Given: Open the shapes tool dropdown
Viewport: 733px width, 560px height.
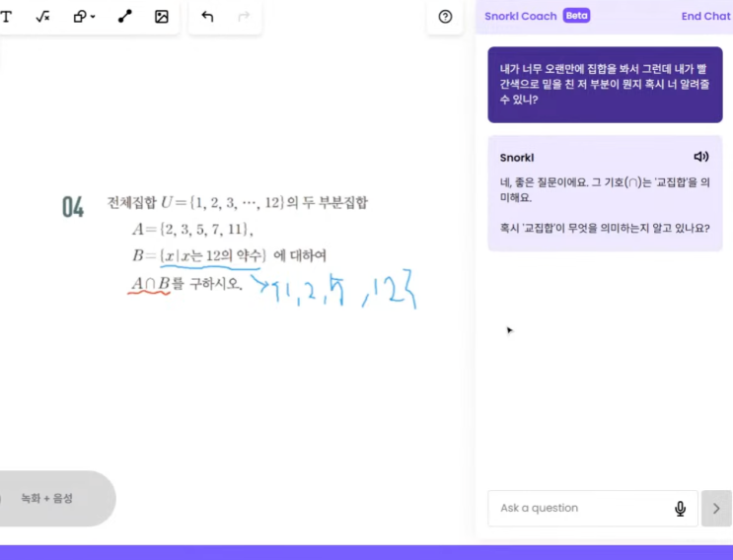Looking at the screenshot, I should (84, 17).
